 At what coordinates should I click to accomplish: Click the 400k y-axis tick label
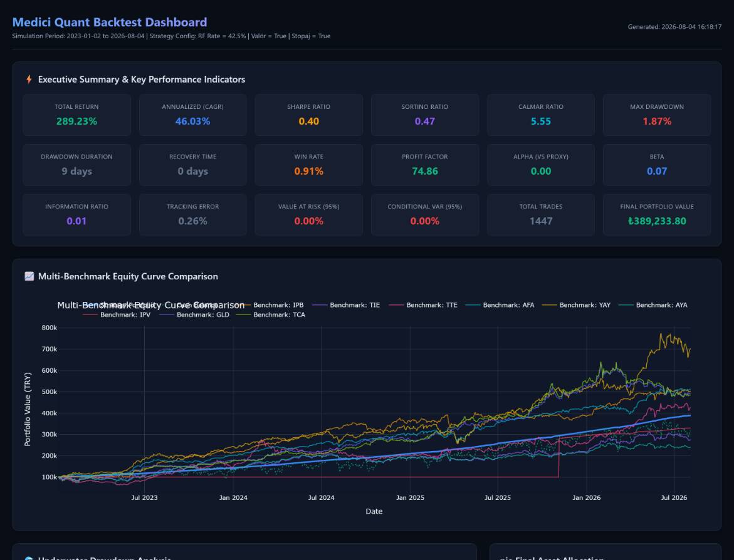pos(49,413)
